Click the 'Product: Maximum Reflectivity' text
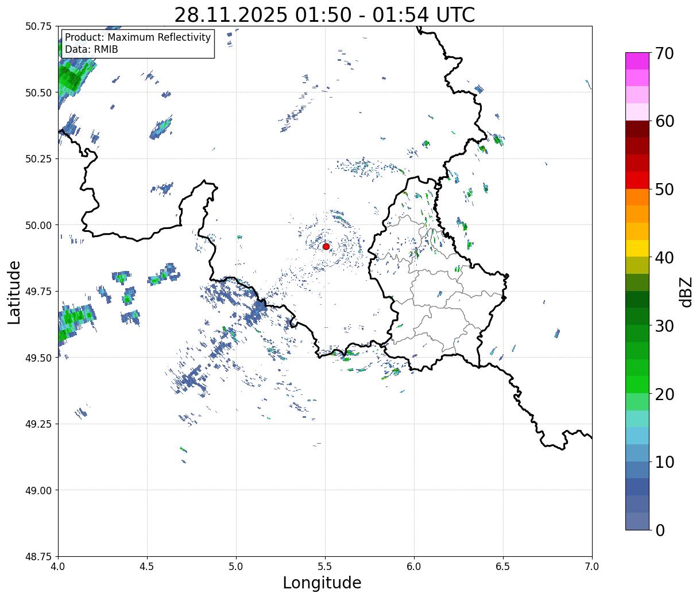 pos(138,37)
